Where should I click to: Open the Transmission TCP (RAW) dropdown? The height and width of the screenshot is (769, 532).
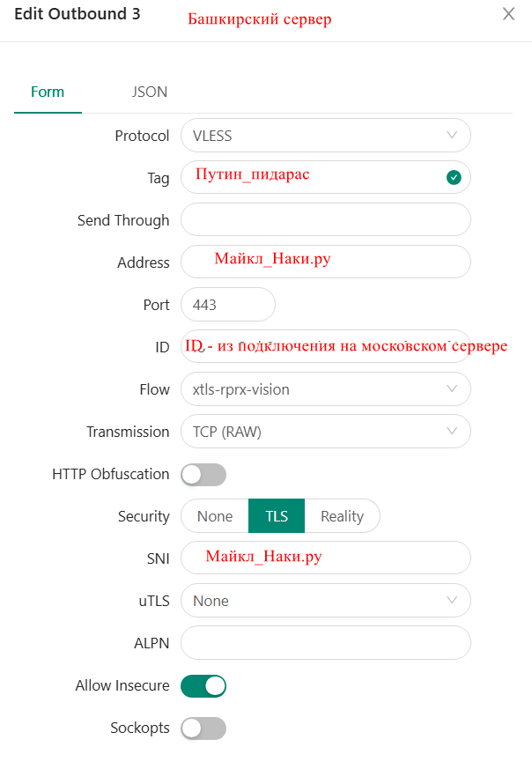click(326, 431)
